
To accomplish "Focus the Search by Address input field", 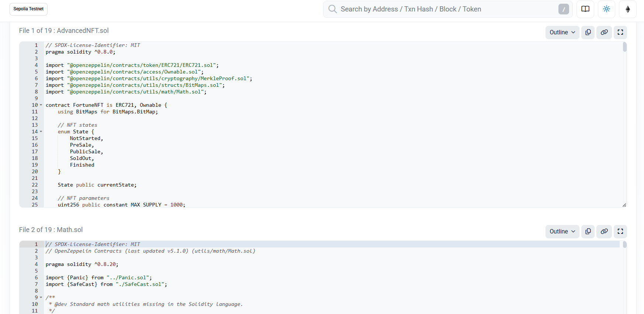I will point(443,9).
